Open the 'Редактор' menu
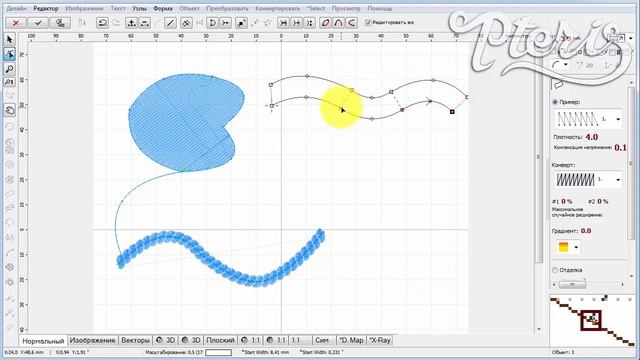 [x=46, y=8]
